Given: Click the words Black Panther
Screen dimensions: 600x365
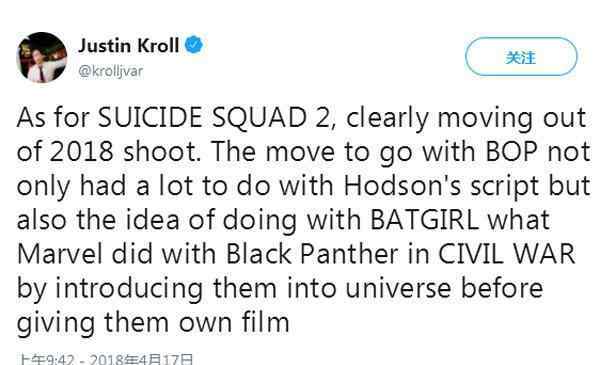Looking at the screenshot, I should 312,254.
